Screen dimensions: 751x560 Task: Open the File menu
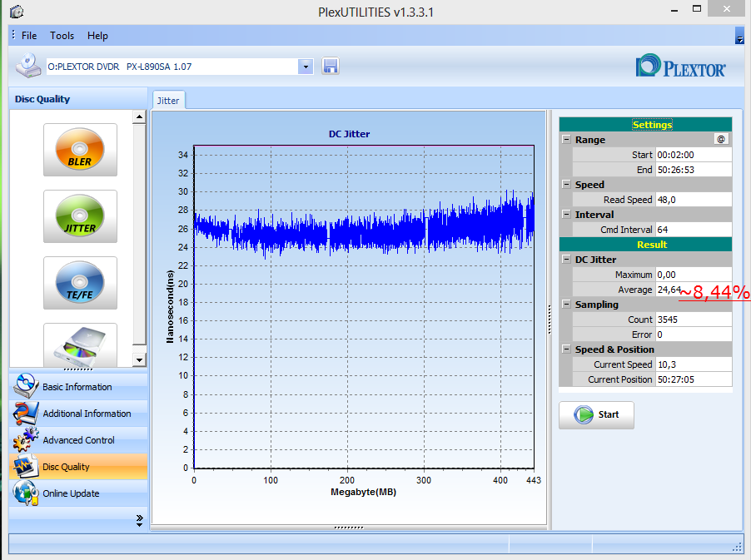pyautogui.click(x=29, y=36)
